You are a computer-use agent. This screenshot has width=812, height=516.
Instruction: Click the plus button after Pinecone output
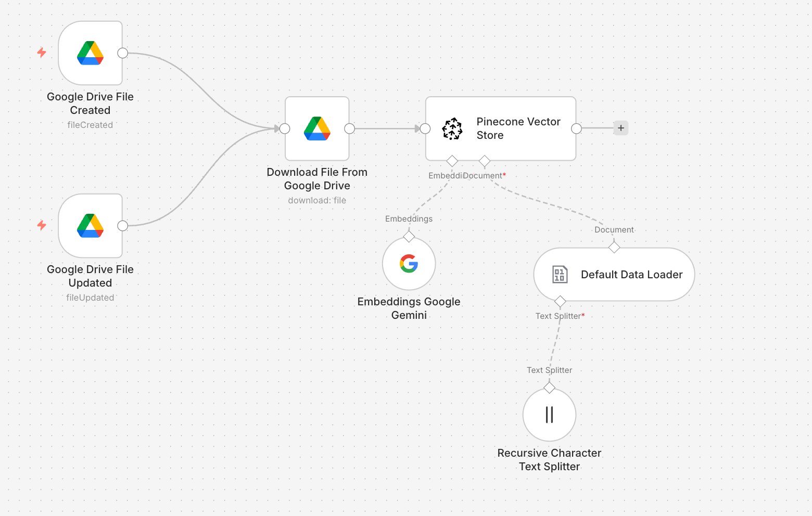click(621, 128)
